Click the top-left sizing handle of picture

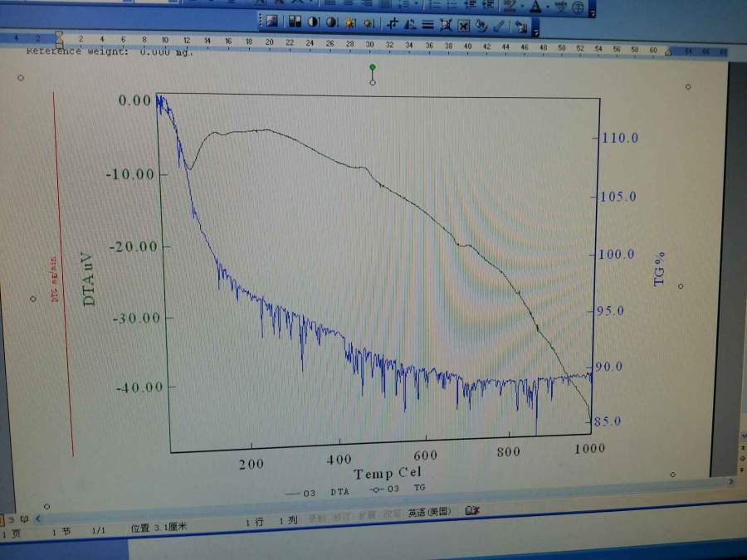tap(21, 77)
